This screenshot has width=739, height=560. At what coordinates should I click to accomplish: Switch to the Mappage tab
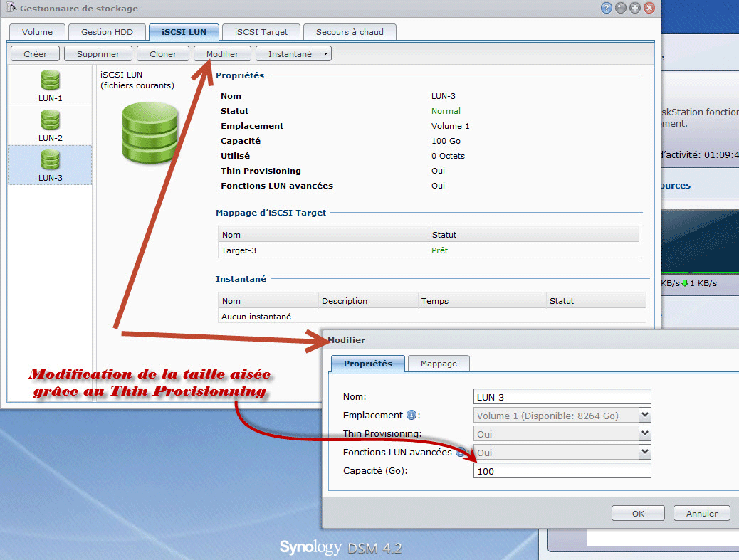coord(439,364)
